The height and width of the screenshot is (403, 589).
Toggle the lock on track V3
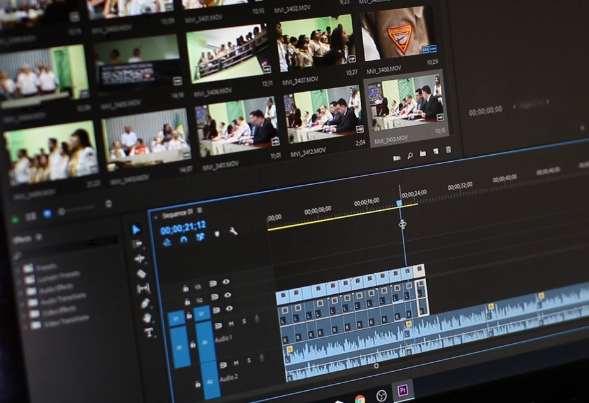pos(186,288)
